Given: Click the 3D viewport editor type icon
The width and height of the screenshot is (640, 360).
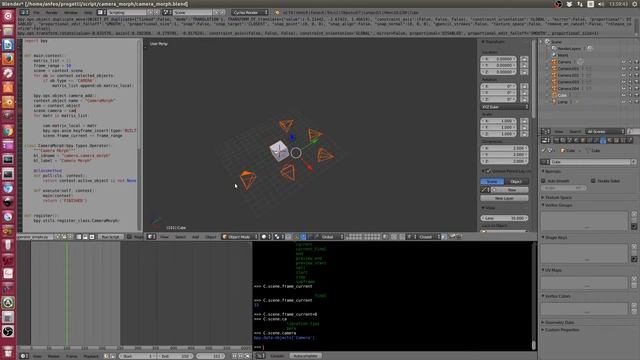Looking at the screenshot, I should point(151,236).
